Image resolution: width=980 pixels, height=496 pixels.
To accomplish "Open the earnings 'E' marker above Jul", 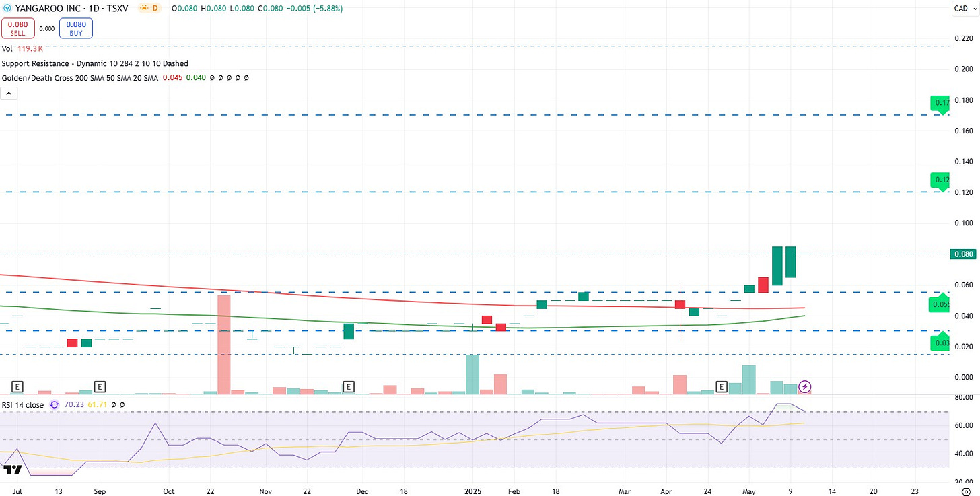I will pyautogui.click(x=18, y=387).
